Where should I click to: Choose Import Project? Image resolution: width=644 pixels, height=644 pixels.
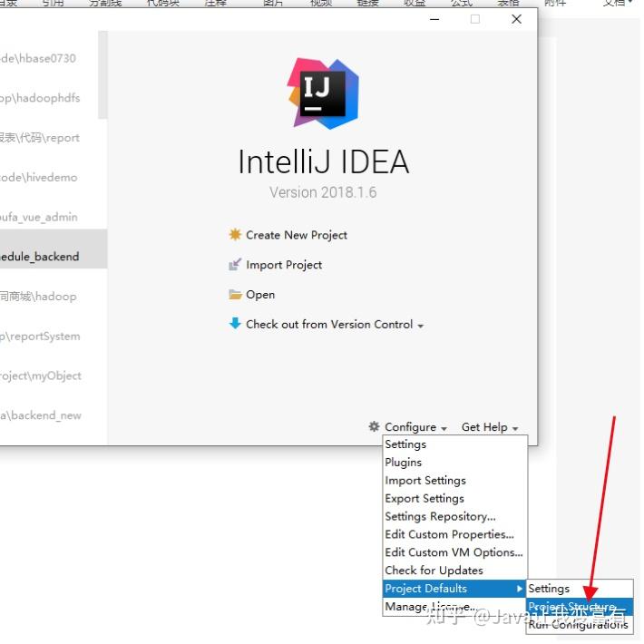click(284, 265)
